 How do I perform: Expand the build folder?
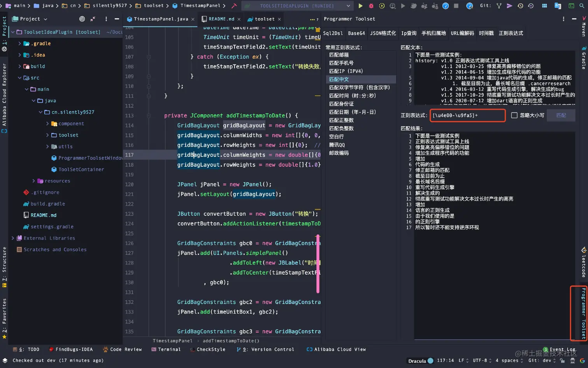[x=20, y=67]
